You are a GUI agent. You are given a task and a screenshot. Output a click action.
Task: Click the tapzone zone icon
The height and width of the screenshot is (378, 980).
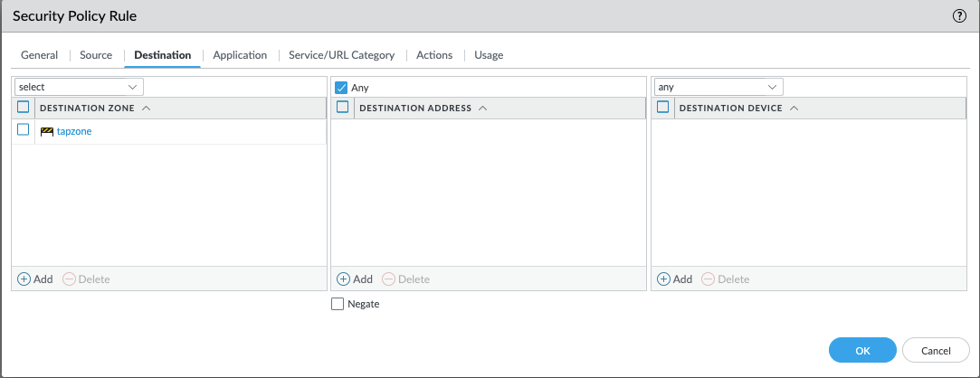[x=47, y=131]
